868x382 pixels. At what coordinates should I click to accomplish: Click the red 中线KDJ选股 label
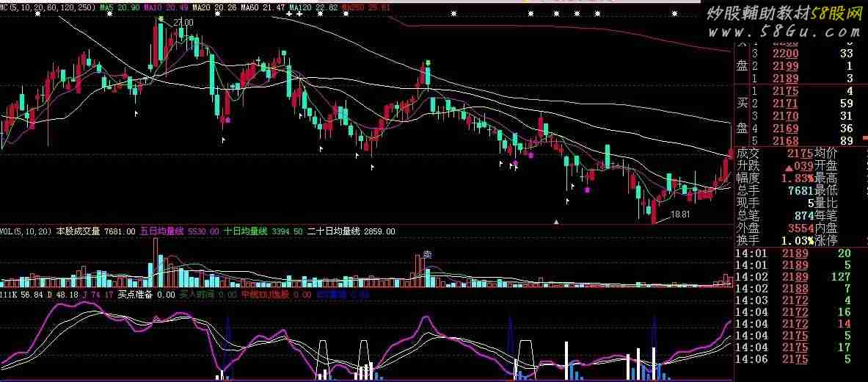click(x=276, y=295)
